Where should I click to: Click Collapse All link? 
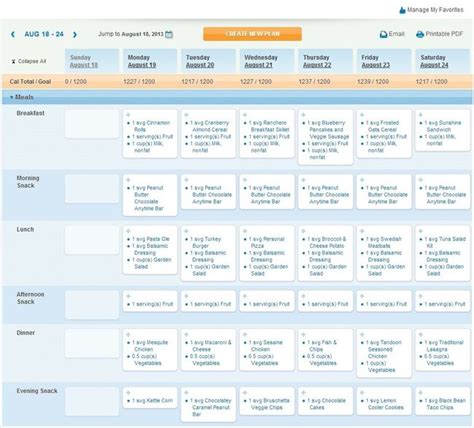32,61
